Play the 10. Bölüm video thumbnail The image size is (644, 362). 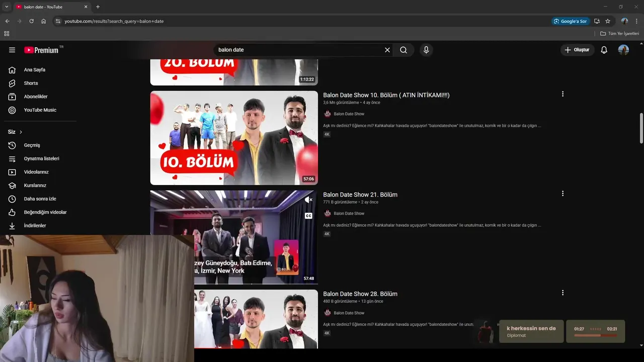click(x=234, y=138)
